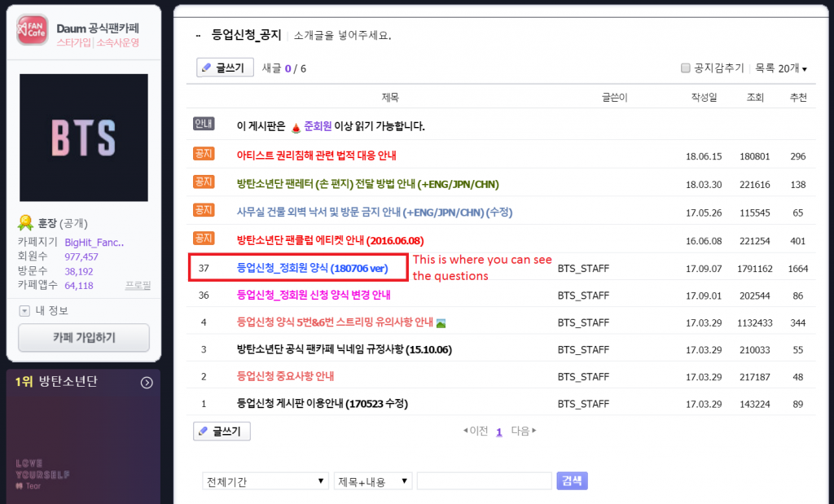Click the red 준회원 rank icon
Screen dimensions: 834x504
click(x=296, y=127)
